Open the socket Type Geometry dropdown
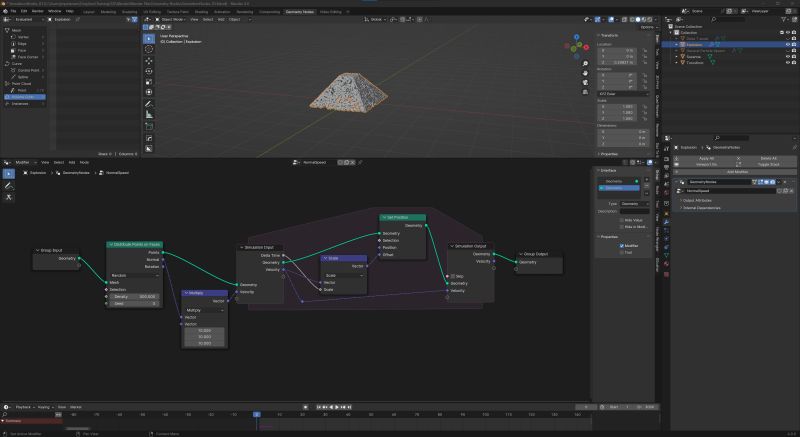 [x=634, y=204]
